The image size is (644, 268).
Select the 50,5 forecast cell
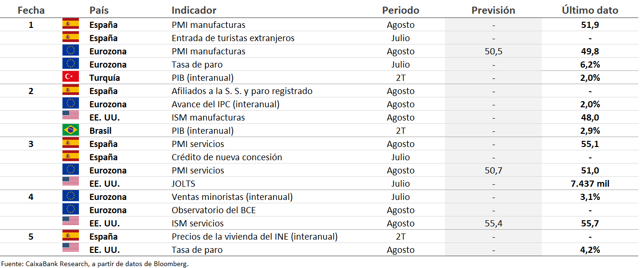click(x=493, y=51)
